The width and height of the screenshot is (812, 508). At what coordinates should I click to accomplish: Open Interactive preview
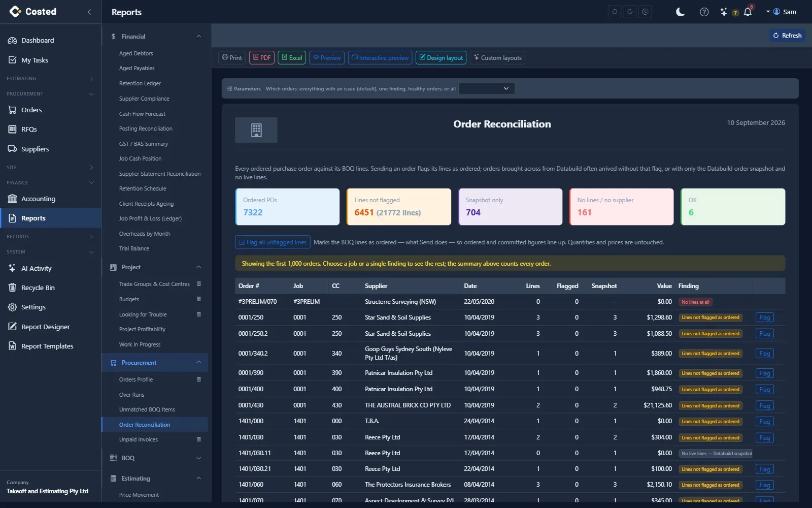(380, 58)
